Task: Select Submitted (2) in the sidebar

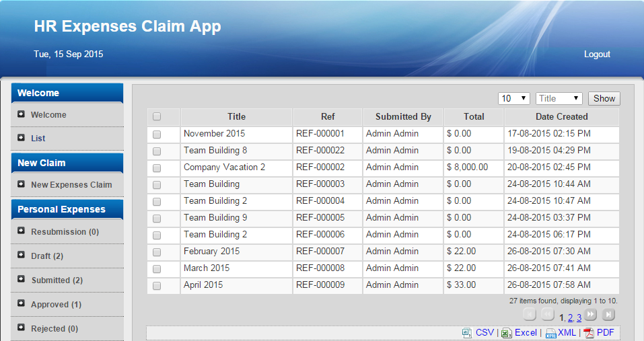Action: click(x=57, y=280)
